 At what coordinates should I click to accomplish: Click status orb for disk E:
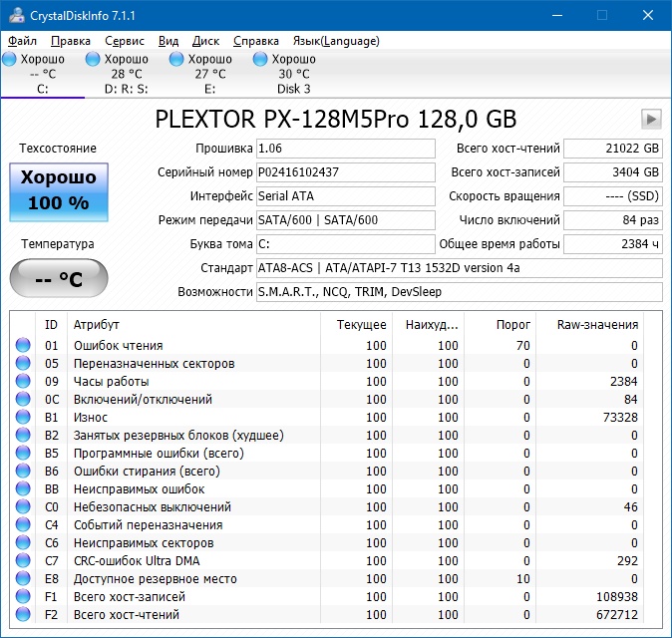[x=177, y=60]
